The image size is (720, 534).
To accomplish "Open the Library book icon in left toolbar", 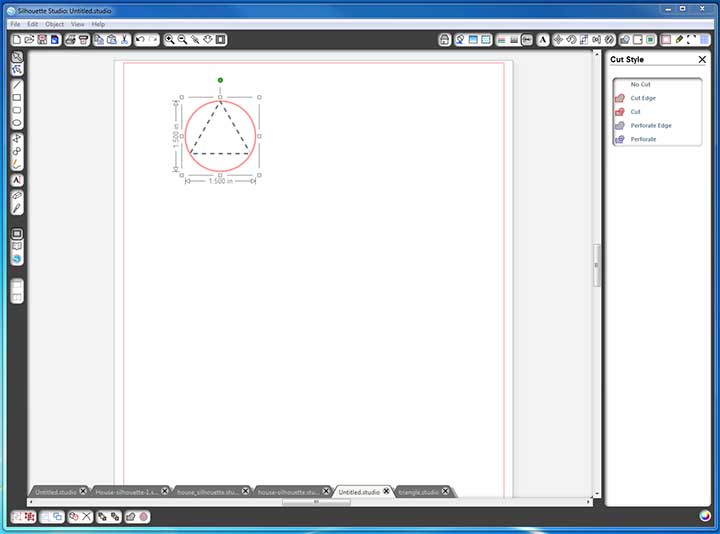I will click(17, 246).
